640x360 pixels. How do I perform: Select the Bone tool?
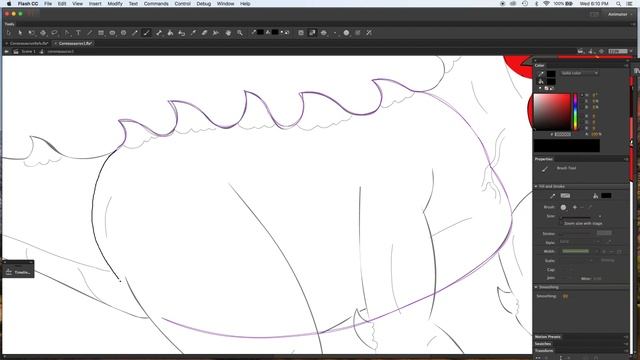point(159,33)
